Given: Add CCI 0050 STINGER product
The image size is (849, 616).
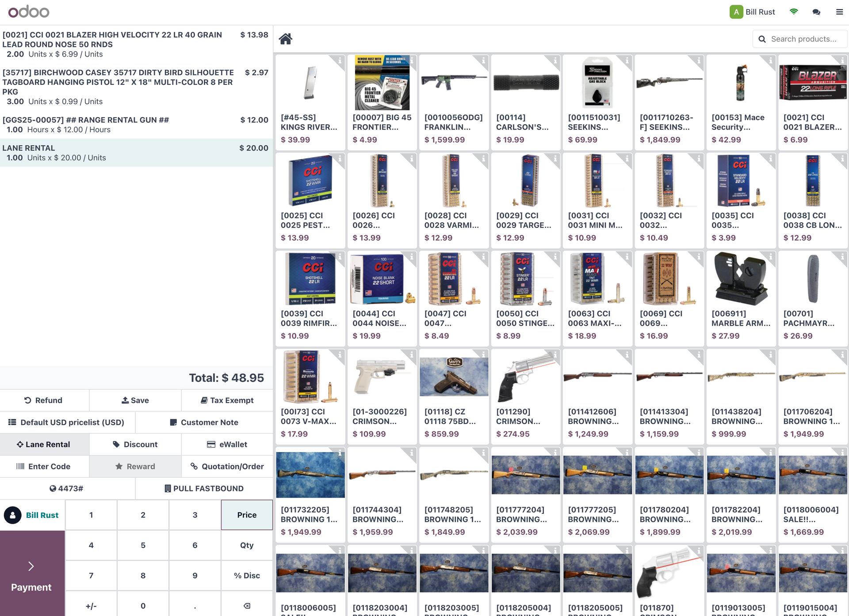Looking at the screenshot, I should [x=526, y=299].
